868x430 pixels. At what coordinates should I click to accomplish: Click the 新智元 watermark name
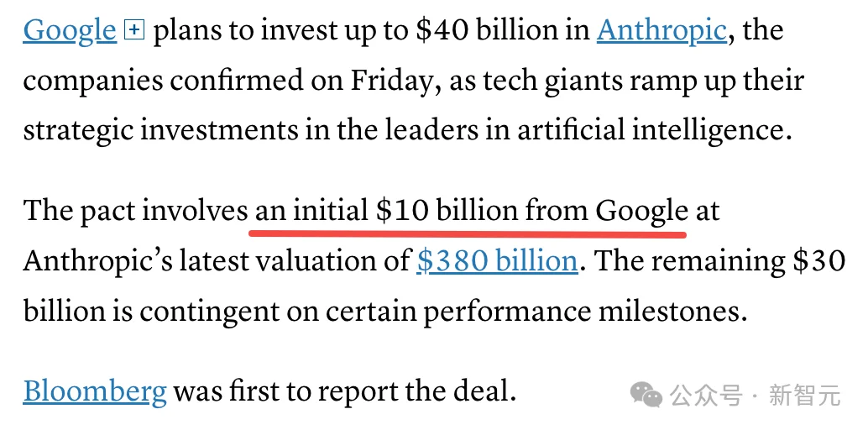pos(804,394)
